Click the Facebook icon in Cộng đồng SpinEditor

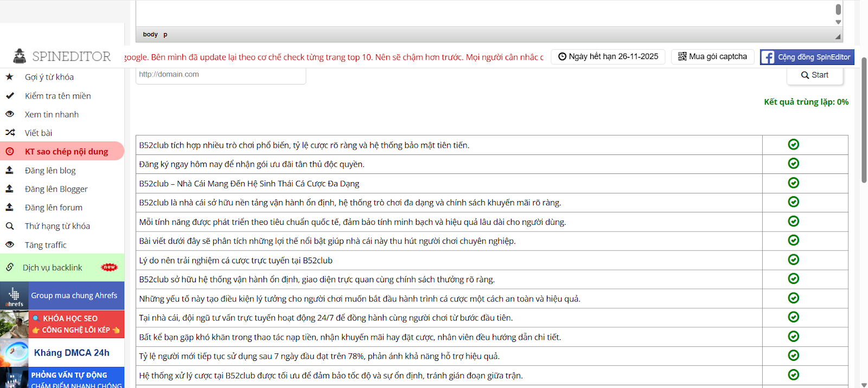pos(768,57)
